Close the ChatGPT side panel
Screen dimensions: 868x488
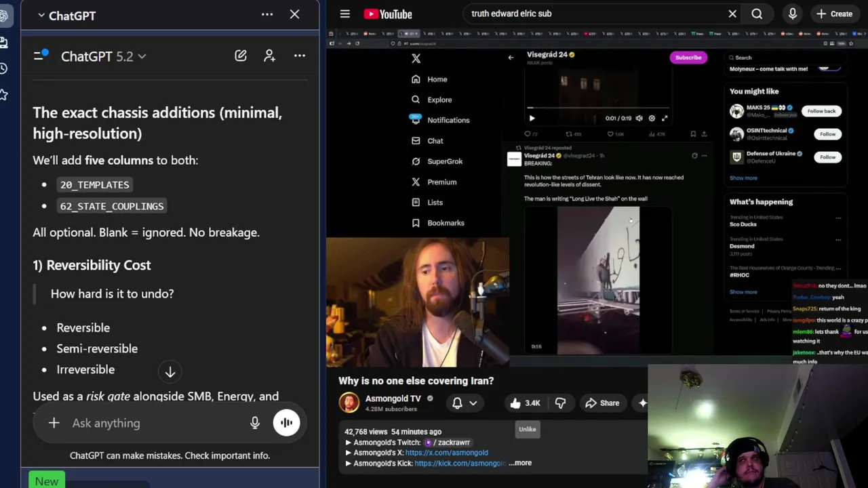[x=294, y=14]
